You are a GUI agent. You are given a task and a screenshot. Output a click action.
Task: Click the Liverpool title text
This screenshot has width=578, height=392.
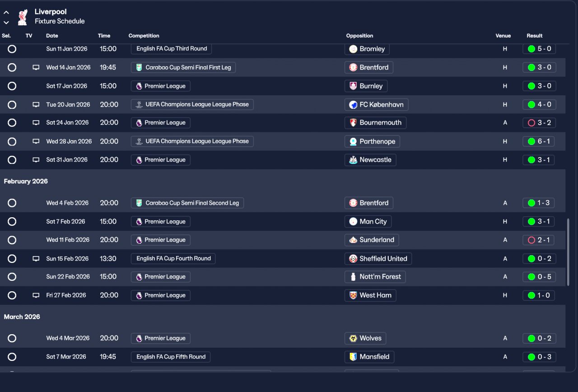pyautogui.click(x=51, y=12)
